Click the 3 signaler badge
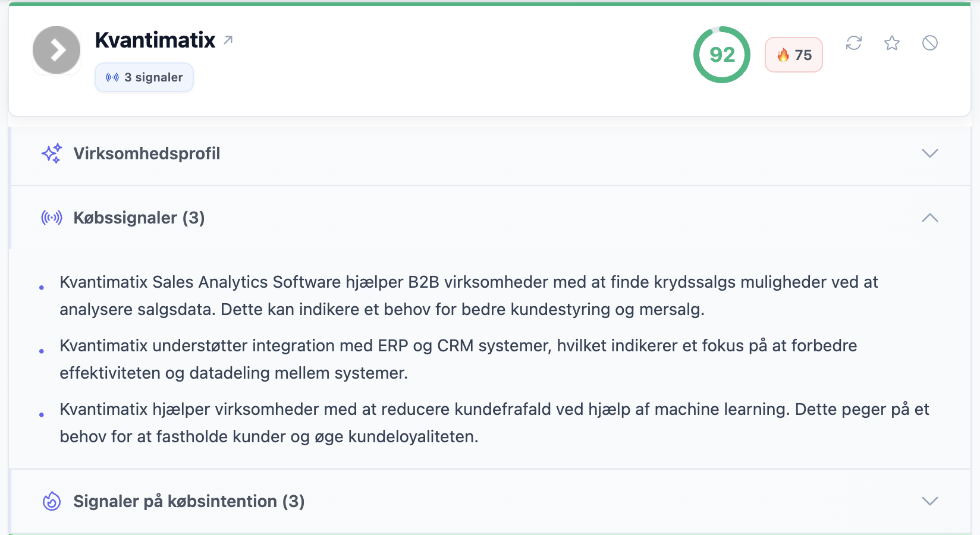This screenshot has width=980, height=535. [x=144, y=77]
